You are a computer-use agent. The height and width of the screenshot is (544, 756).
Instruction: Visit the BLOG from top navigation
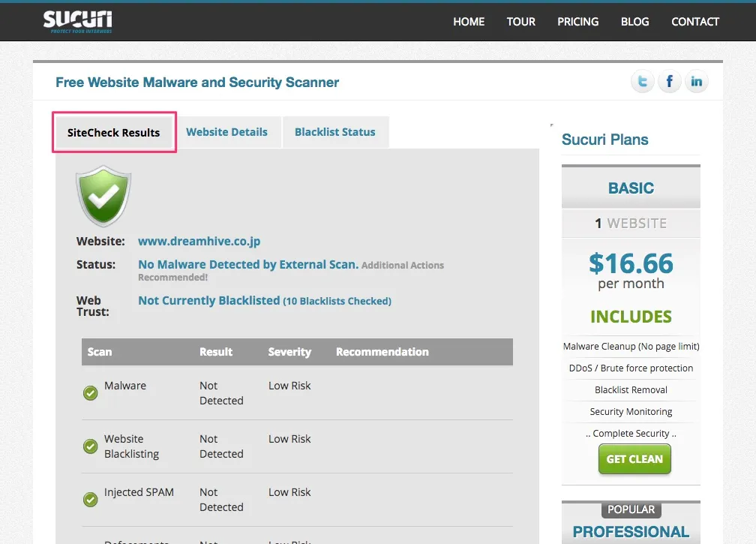(634, 22)
